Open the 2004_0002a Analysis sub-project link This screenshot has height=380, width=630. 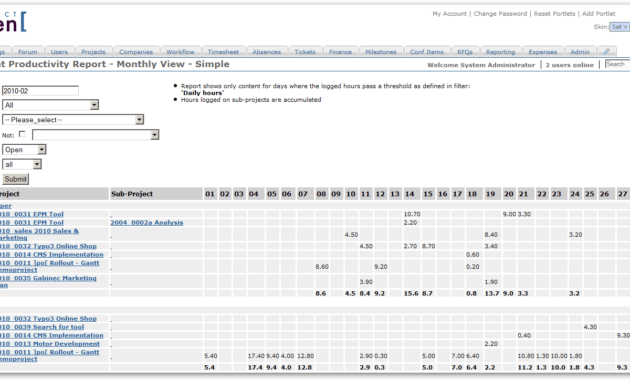tap(147, 223)
